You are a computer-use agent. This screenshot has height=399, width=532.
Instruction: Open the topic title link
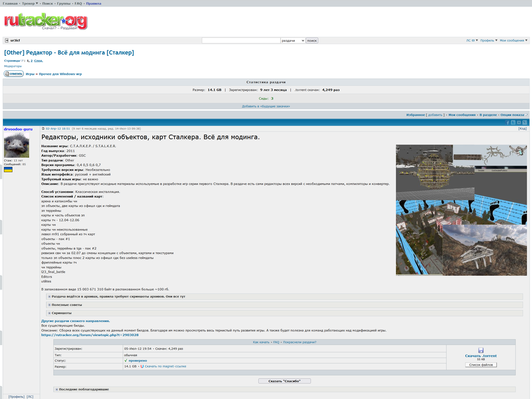click(69, 52)
